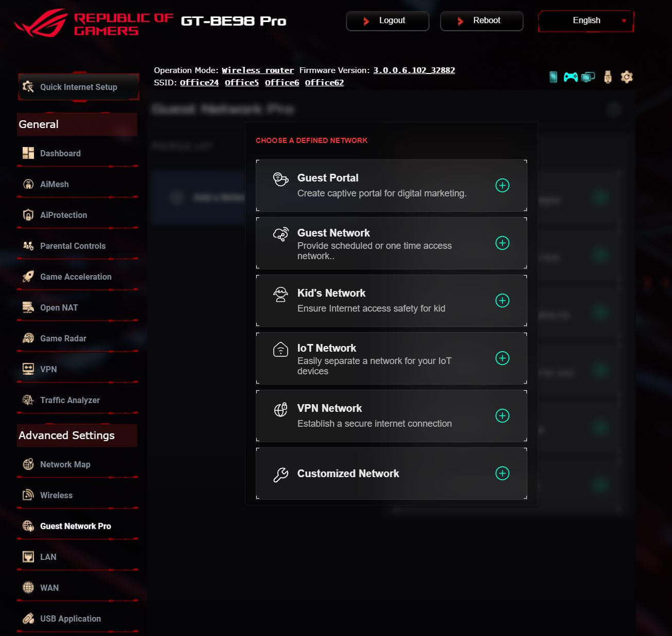Click the Reboot button
This screenshot has width=672, height=636.
tap(482, 21)
